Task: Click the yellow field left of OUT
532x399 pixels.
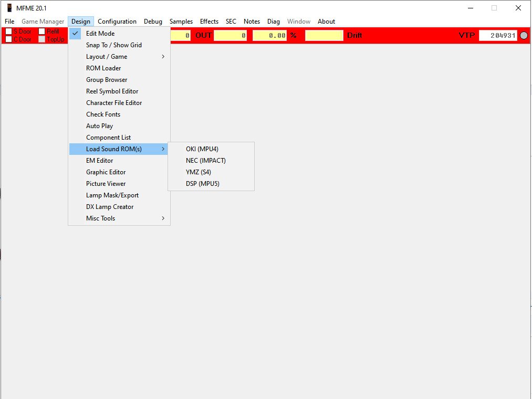Action: [181, 35]
